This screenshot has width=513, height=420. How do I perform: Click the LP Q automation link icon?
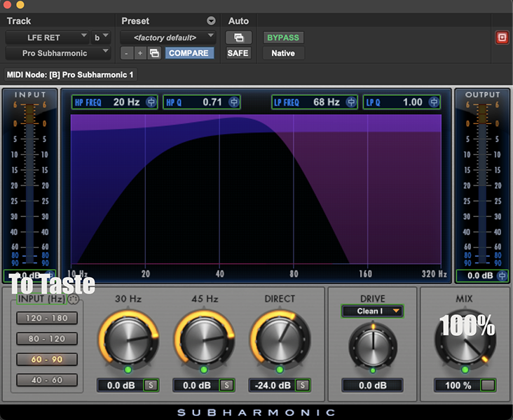click(x=434, y=102)
